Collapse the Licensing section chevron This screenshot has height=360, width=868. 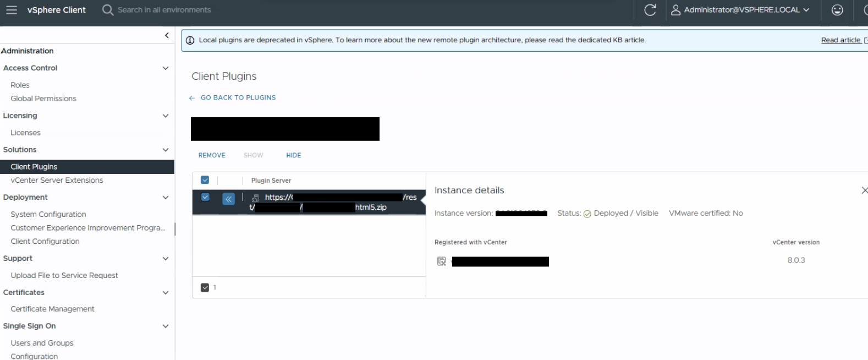coord(166,116)
